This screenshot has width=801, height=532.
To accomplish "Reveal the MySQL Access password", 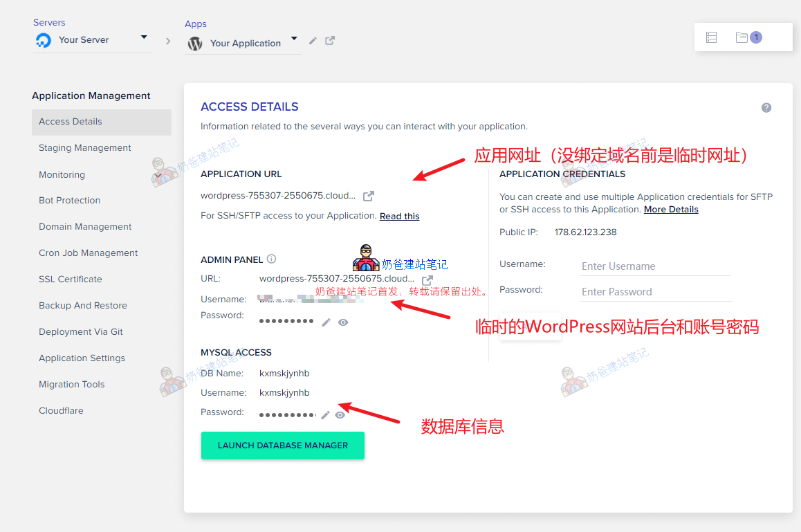I will click(x=340, y=415).
